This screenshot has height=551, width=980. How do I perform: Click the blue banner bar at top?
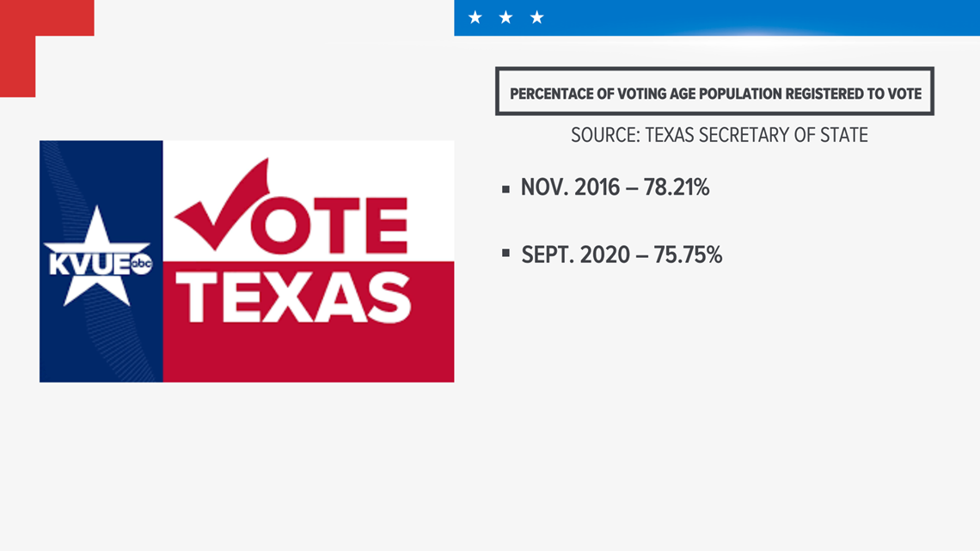click(x=717, y=17)
